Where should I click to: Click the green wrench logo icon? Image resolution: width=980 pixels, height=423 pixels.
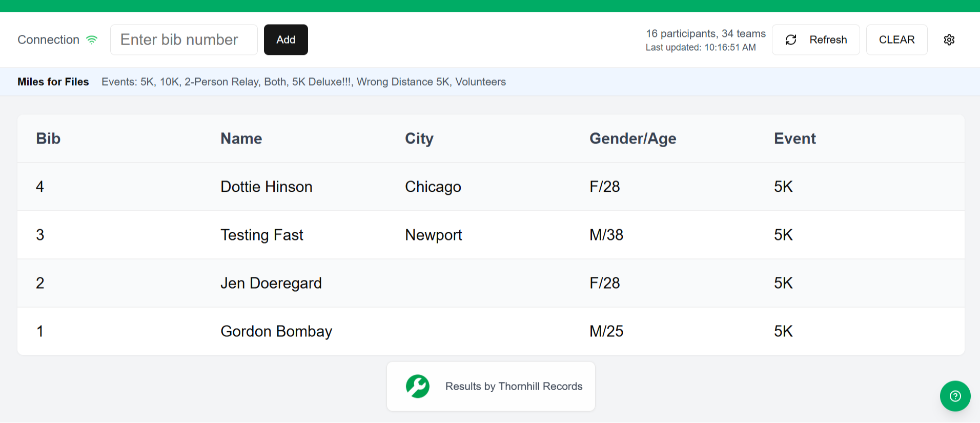pyautogui.click(x=418, y=386)
